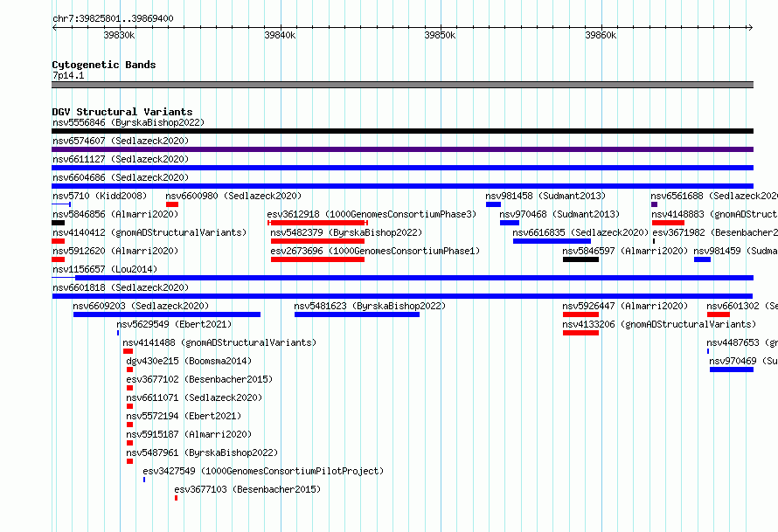This screenshot has height=532, width=778.
Task: Click the 39850k ruler position label
Action: (x=440, y=35)
